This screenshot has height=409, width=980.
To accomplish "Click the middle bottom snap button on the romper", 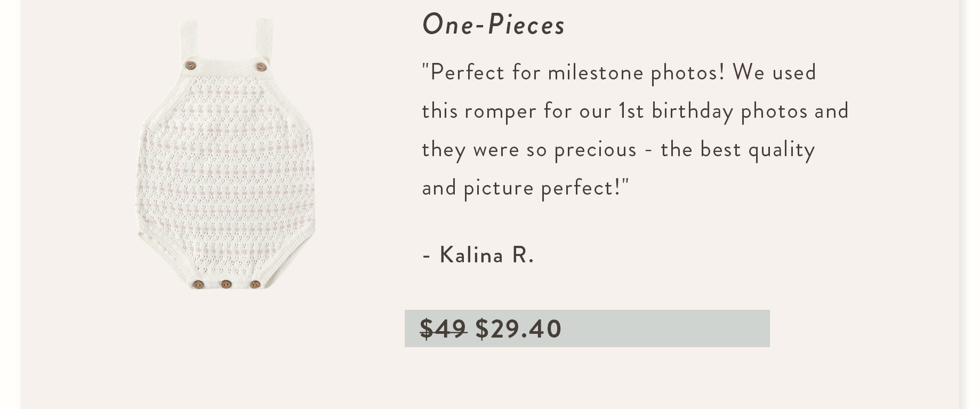I will pyautogui.click(x=226, y=285).
